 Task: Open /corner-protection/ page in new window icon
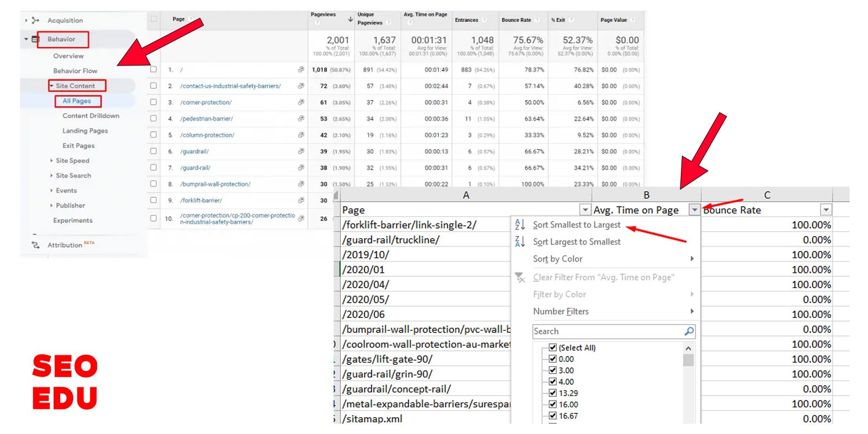click(x=301, y=102)
